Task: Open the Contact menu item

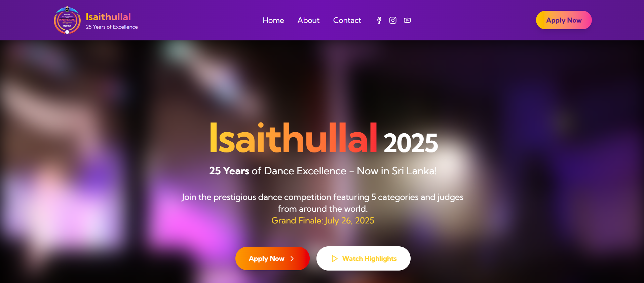Action: click(347, 20)
